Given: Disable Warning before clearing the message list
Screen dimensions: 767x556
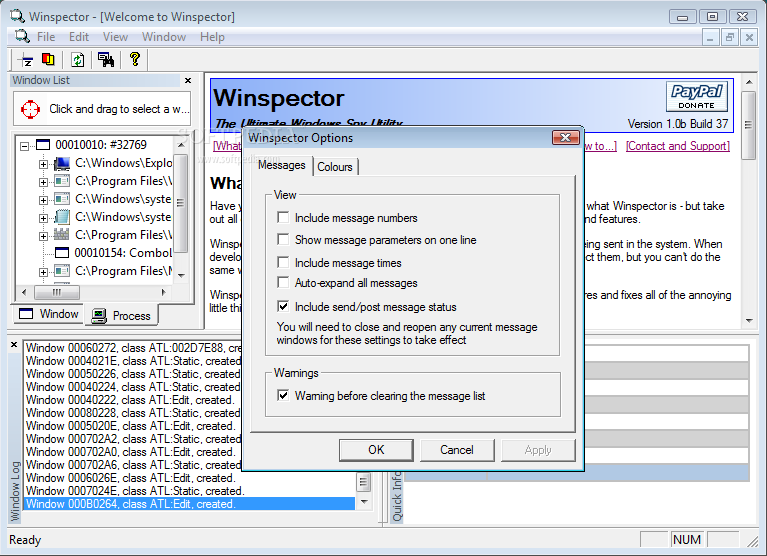Looking at the screenshot, I should 283,395.
